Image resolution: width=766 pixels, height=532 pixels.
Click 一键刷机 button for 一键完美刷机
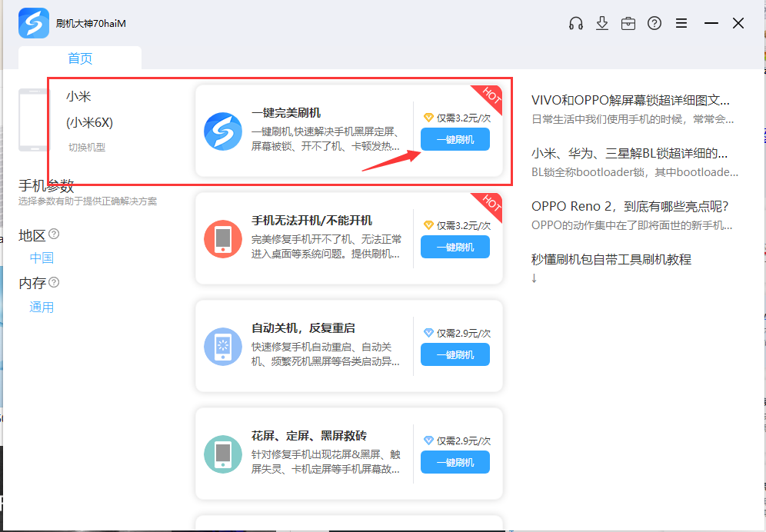click(x=455, y=139)
